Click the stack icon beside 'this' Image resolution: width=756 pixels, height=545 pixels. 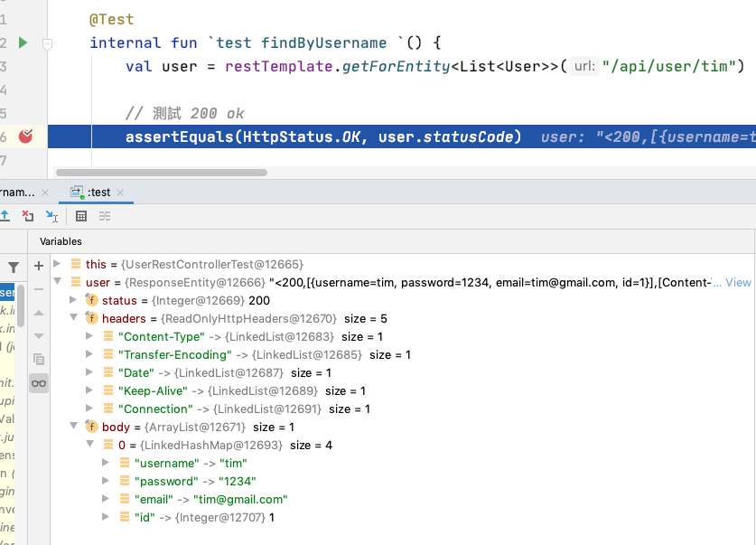pyautogui.click(x=75, y=263)
